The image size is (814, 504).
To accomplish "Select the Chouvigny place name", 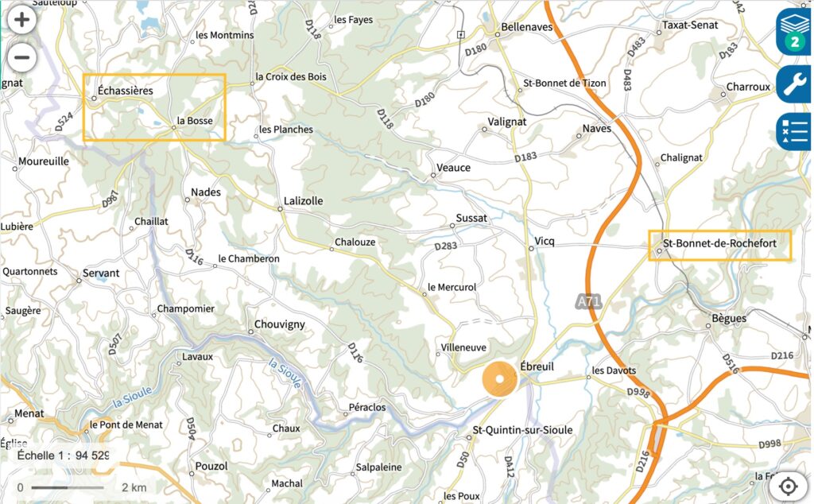I will click(x=279, y=324).
